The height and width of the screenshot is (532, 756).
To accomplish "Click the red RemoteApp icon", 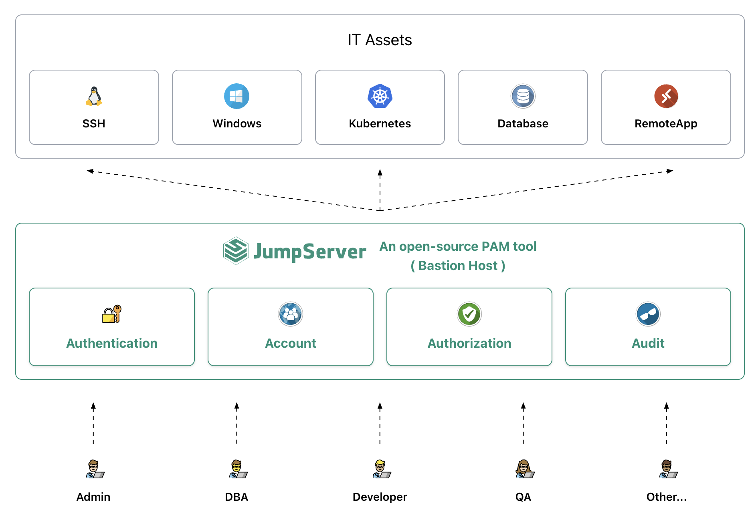I will 666,96.
